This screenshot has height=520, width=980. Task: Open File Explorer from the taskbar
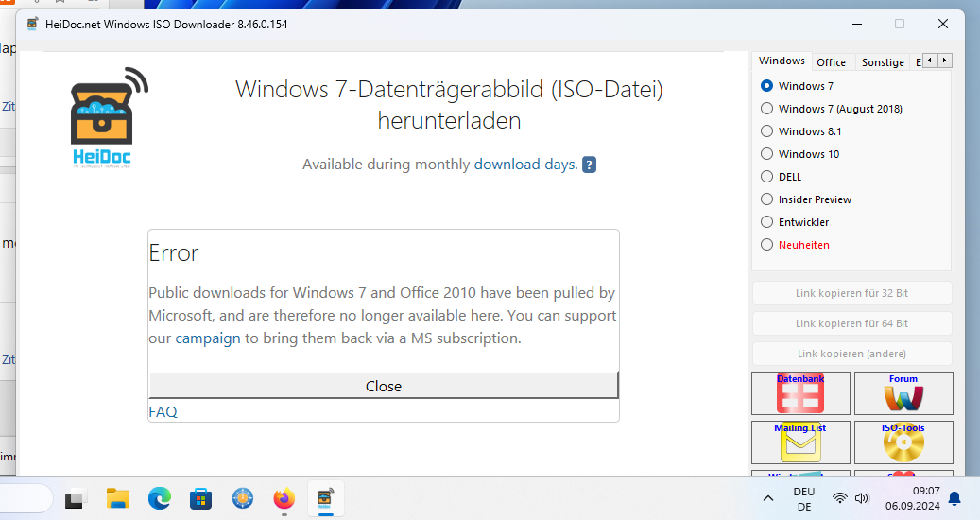[x=117, y=499]
